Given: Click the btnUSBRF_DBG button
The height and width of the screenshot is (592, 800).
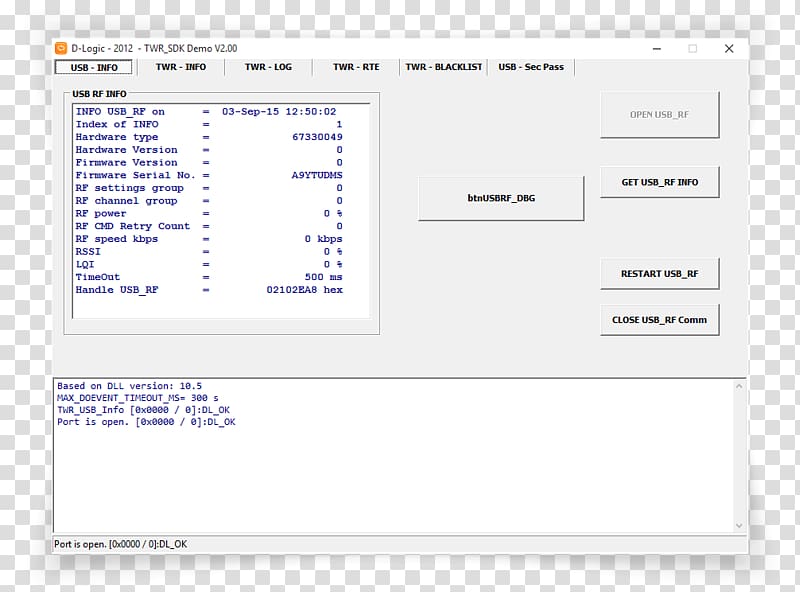Looking at the screenshot, I should pos(501,198).
